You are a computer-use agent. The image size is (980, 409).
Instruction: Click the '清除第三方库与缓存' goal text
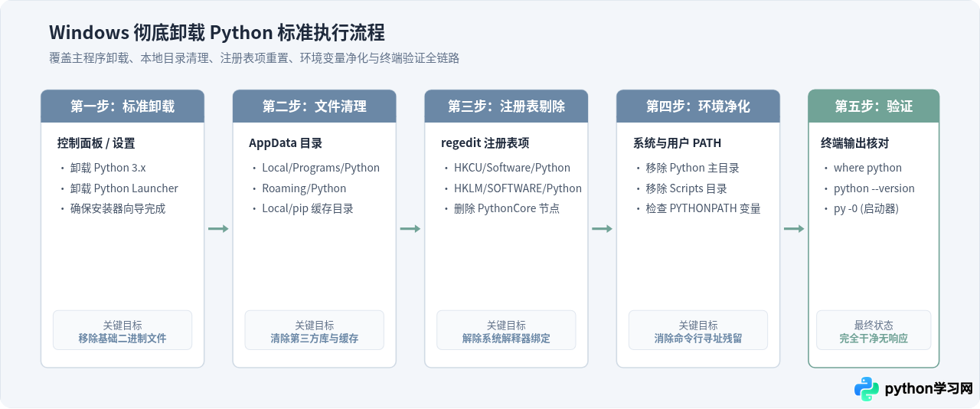[315, 338]
